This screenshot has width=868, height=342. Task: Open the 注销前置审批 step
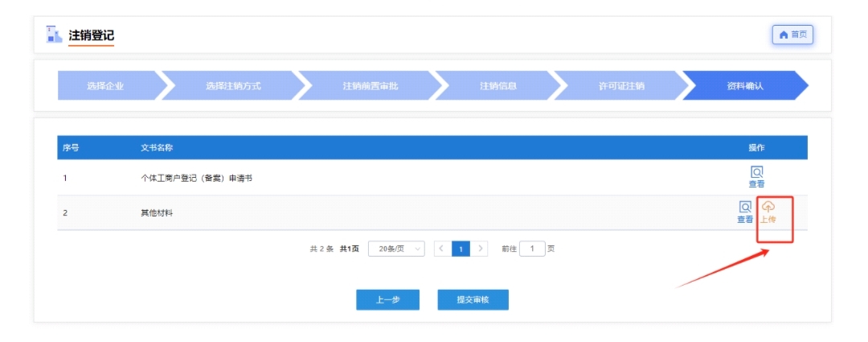[x=370, y=86]
